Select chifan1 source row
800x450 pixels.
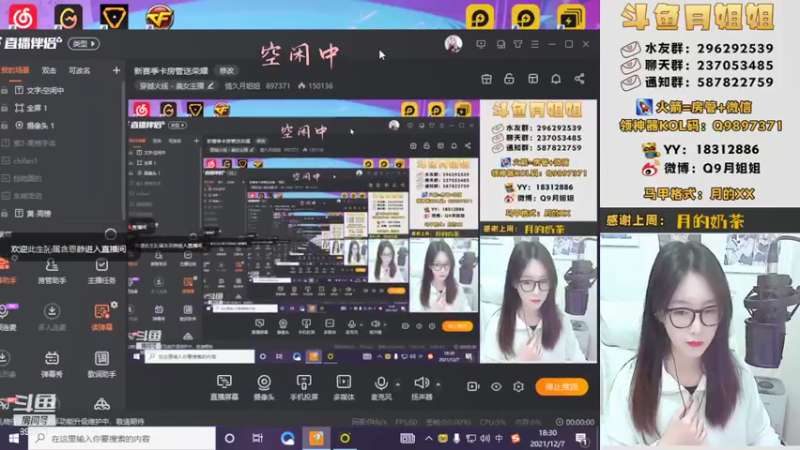[x=61, y=161]
